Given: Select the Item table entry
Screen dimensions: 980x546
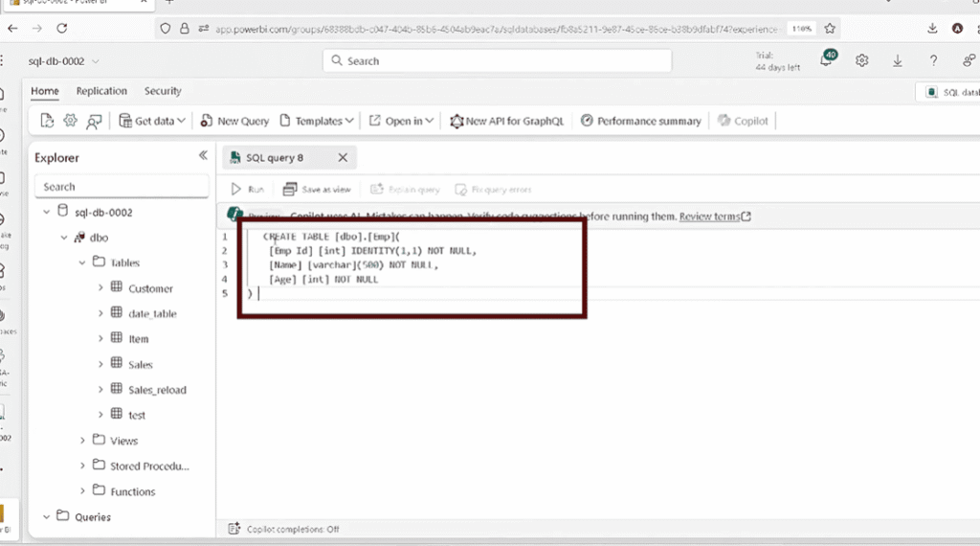Looking at the screenshot, I should [138, 339].
